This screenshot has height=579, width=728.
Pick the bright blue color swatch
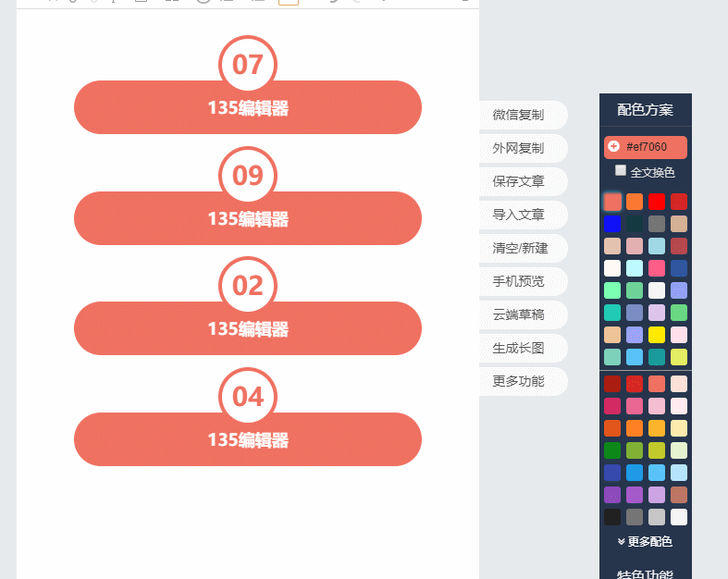tap(612, 224)
